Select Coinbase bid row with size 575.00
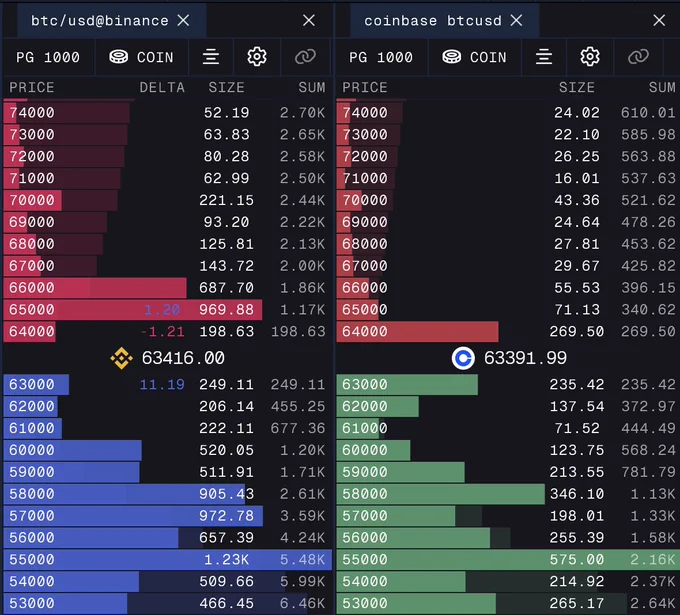This screenshot has width=680, height=615. point(508,559)
